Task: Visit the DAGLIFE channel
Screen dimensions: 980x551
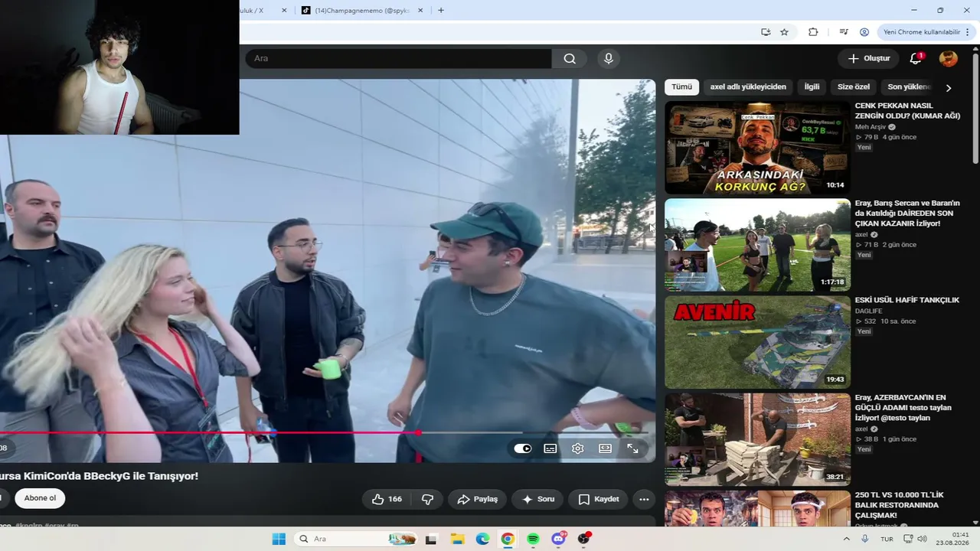Action: pyautogui.click(x=869, y=311)
